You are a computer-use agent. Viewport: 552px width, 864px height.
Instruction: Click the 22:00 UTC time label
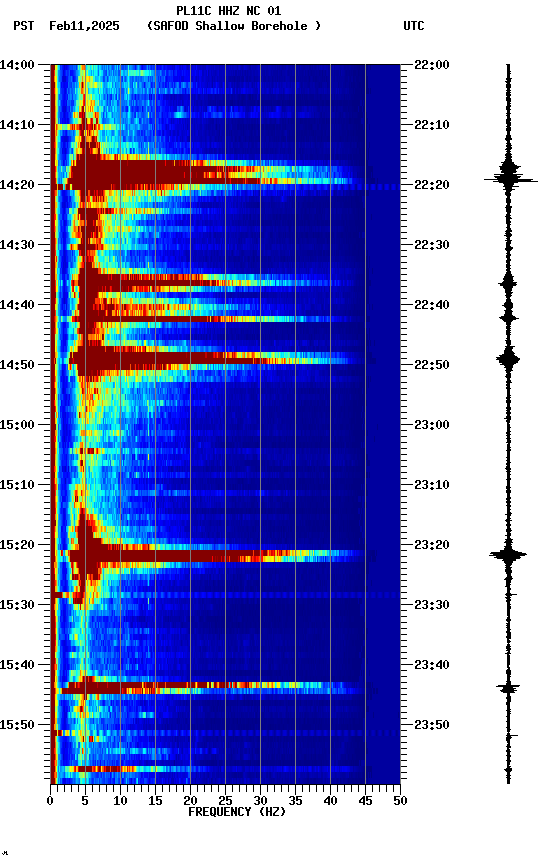point(432,65)
